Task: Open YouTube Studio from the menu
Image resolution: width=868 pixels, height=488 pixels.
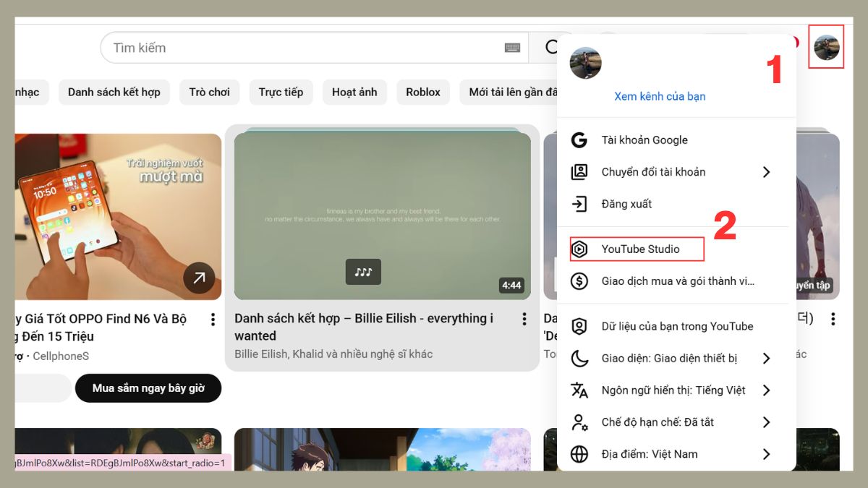Action: coord(676,249)
